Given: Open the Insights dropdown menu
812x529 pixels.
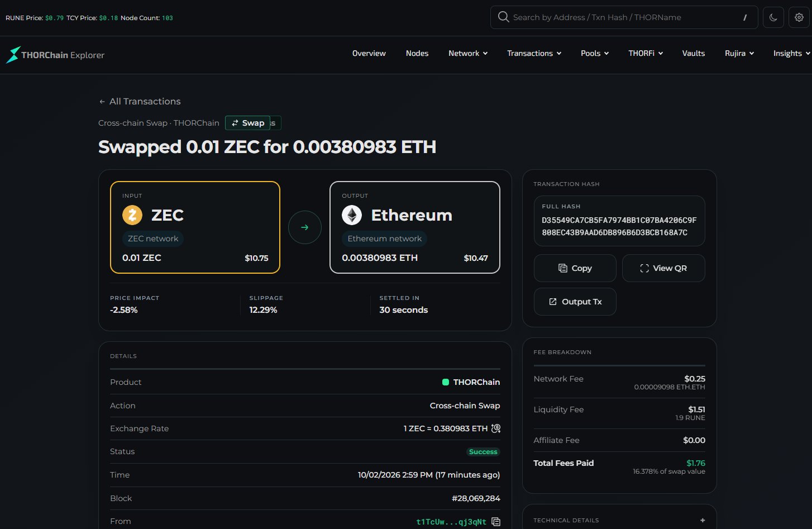Looking at the screenshot, I should [792, 53].
